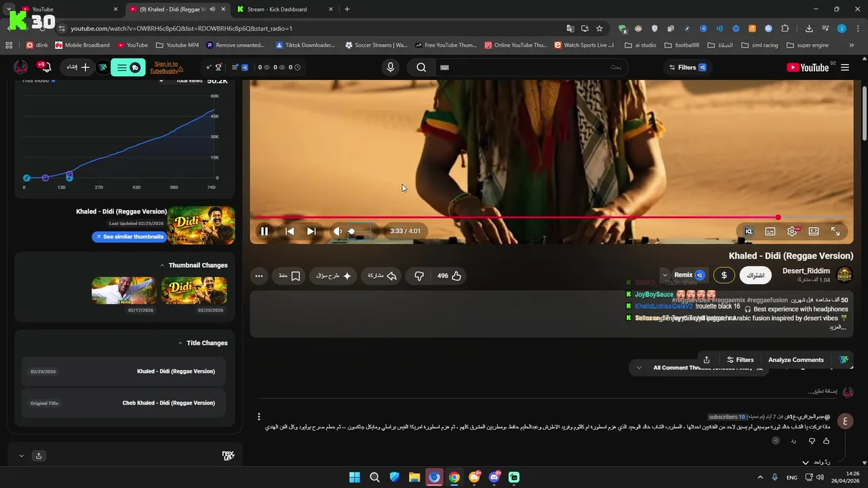Bookmark this page with star icon
The image size is (868, 488).
point(599,28)
